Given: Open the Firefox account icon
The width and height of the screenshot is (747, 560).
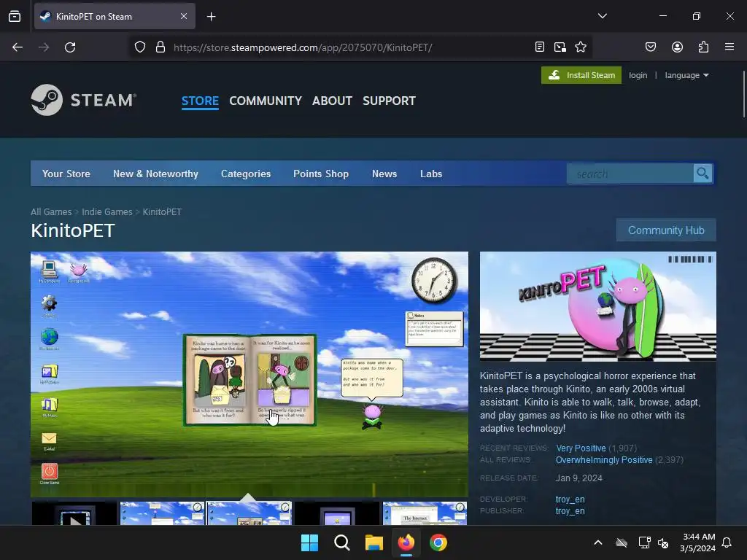Looking at the screenshot, I should [677, 47].
